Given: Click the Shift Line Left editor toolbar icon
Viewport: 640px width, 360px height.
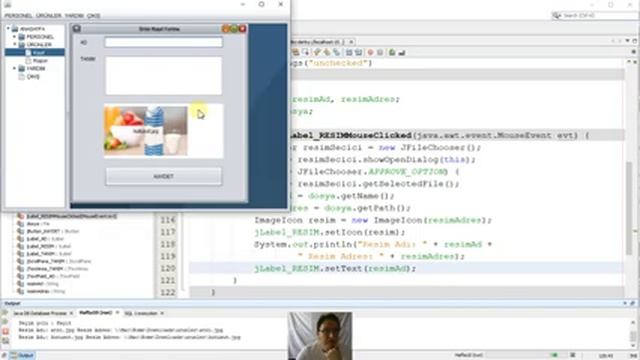Looking at the screenshot, I should (349, 52).
